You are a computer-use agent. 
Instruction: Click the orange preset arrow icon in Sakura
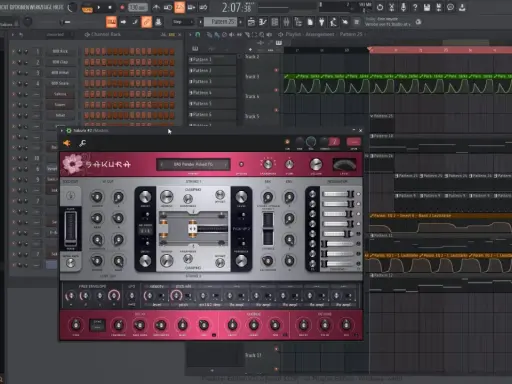[67, 143]
